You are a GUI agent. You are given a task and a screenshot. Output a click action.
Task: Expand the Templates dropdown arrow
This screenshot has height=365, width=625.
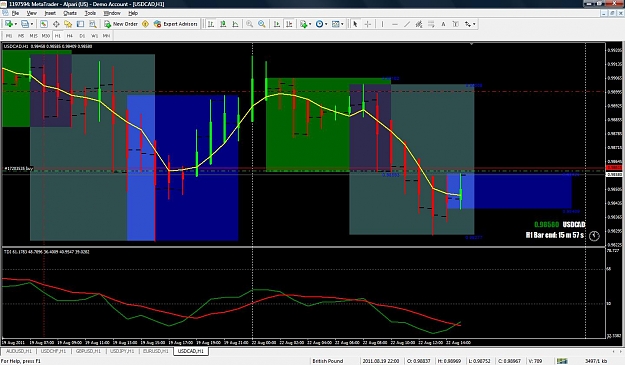342,24
